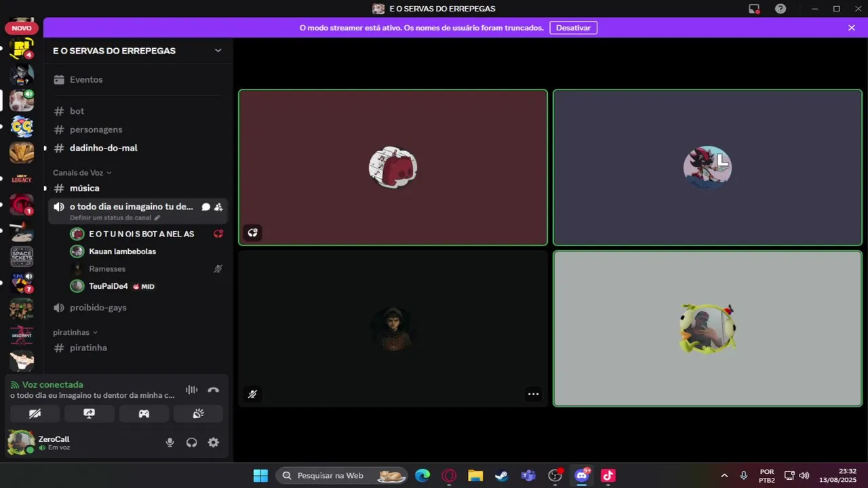Disconnect from voice with hang-up icon

tap(214, 390)
